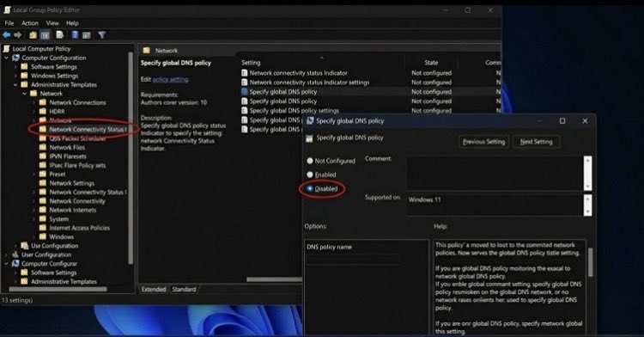Click the Computer Configuration computer icon

(15, 58)
